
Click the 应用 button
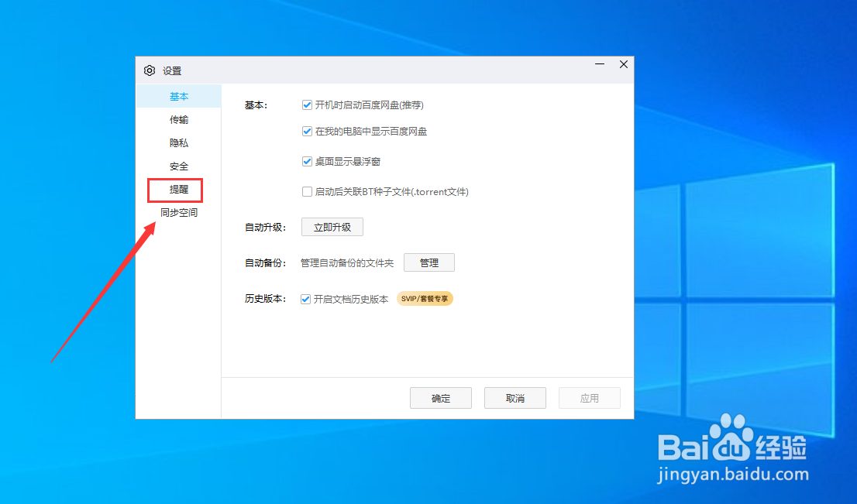tap(589, 398)
